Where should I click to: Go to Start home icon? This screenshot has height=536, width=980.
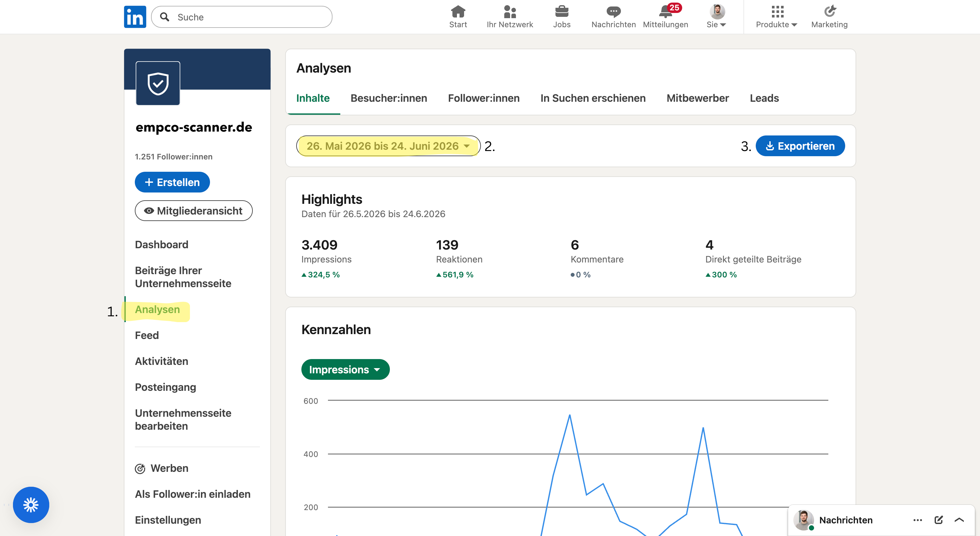458,12
